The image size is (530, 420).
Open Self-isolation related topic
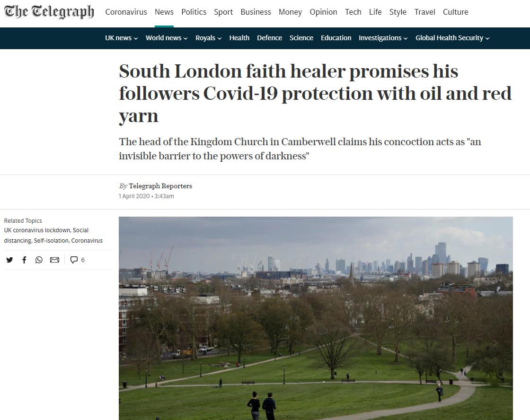coord(52,241)
